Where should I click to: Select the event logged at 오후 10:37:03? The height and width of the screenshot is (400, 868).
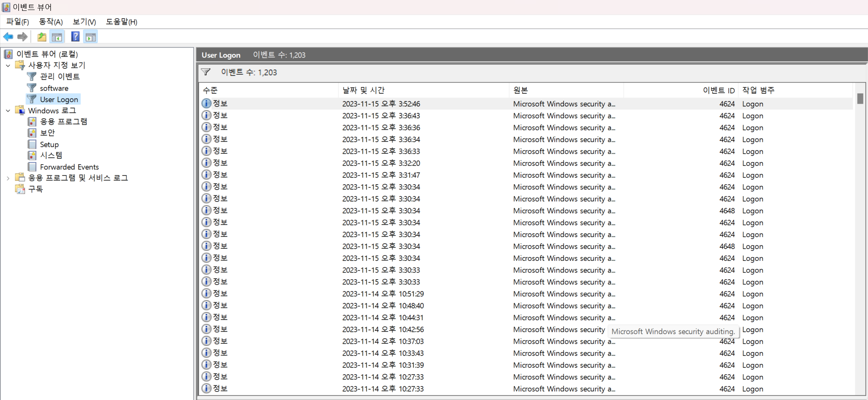(x=526, y=341)
